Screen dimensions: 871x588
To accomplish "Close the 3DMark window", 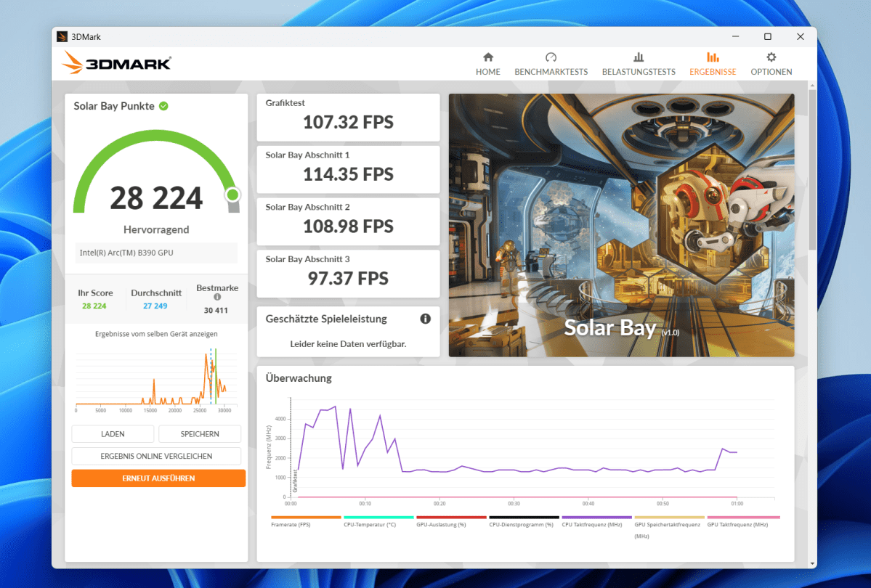I will click(801, 36).
